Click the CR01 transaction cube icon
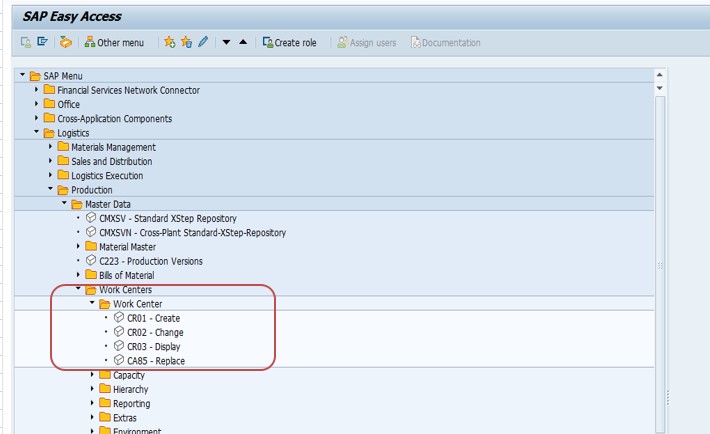The image size is (710, 434). pos(119,317)
